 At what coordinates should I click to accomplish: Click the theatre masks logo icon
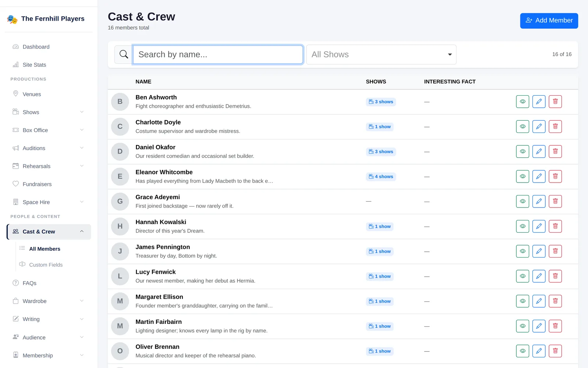pos(12,19)
